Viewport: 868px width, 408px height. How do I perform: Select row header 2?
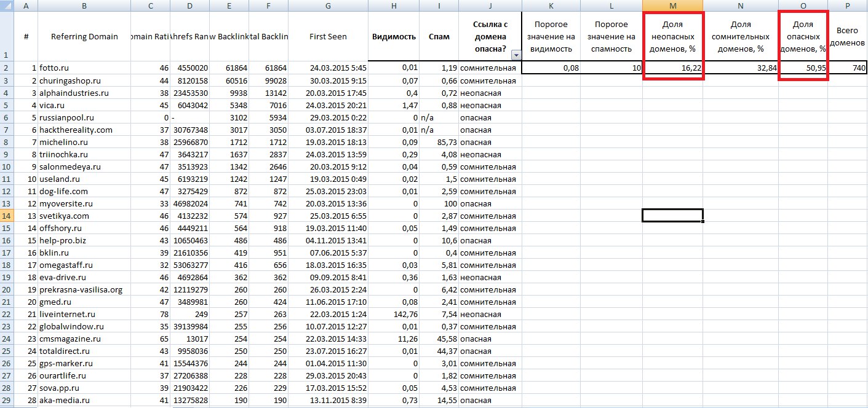(7, 68)
